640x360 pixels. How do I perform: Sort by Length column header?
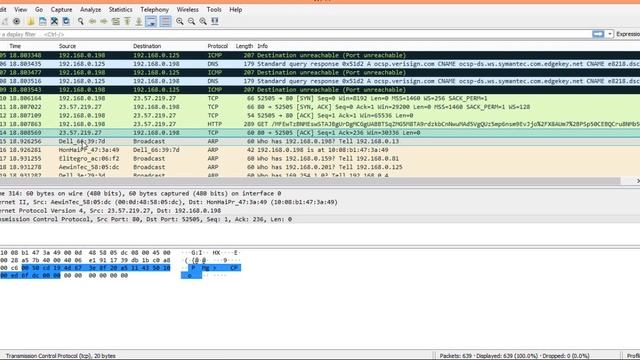pos(244,46)
